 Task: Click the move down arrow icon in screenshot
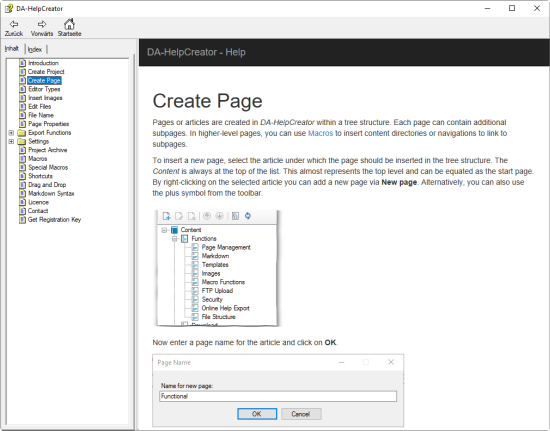pos(220,216)
